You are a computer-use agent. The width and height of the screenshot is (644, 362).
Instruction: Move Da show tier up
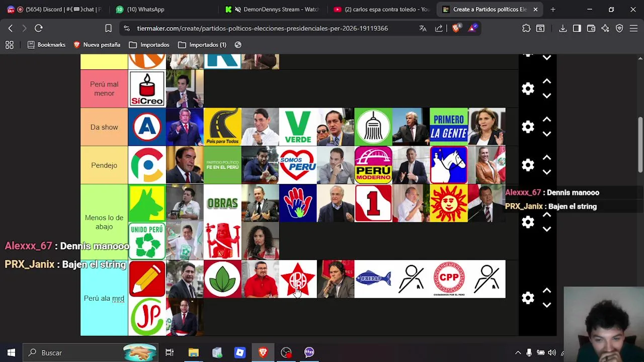[x=547, y=120]
